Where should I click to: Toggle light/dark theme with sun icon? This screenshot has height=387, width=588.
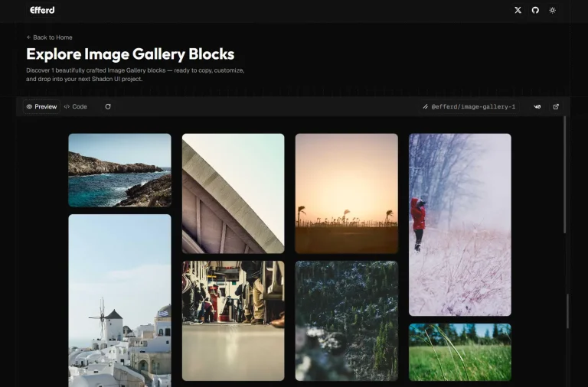pyautogui.click(x=552, y=10)
